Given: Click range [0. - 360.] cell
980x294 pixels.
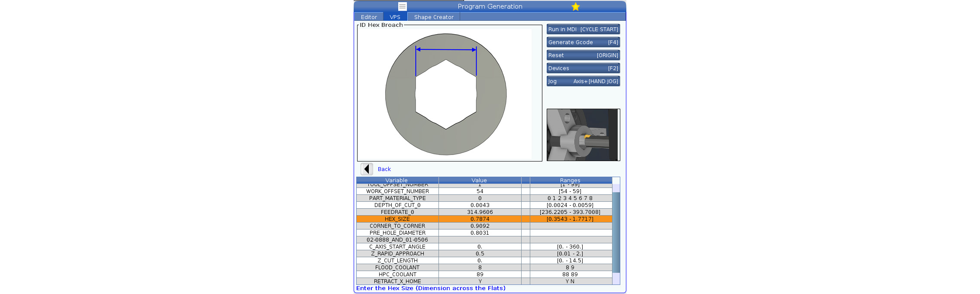Looking at the screenshot, I should pos(571,247).
